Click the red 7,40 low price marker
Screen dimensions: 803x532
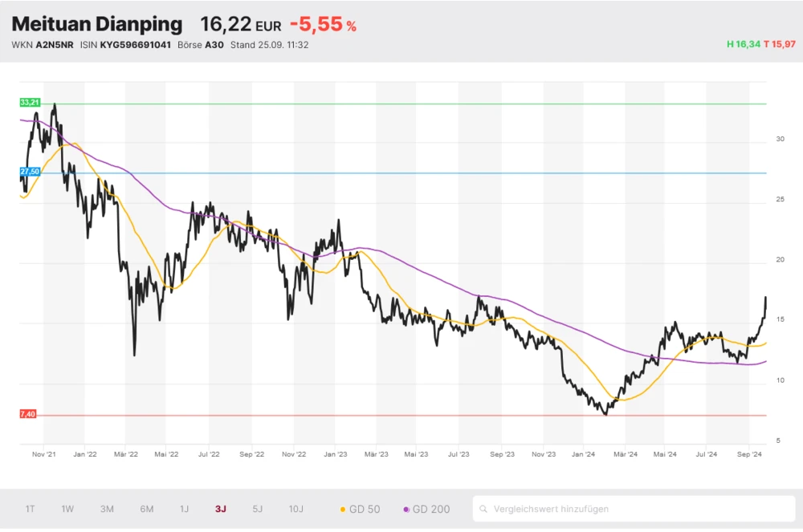click(28, 414)
